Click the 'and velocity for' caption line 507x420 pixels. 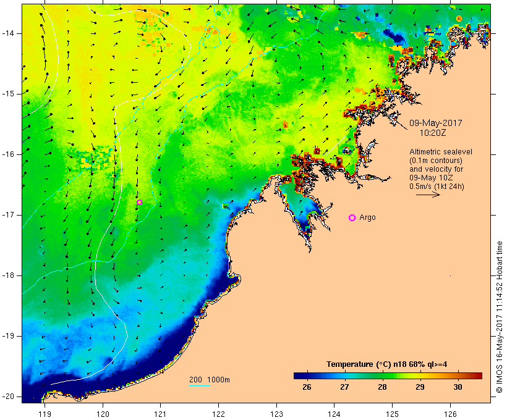click(436, 169)
